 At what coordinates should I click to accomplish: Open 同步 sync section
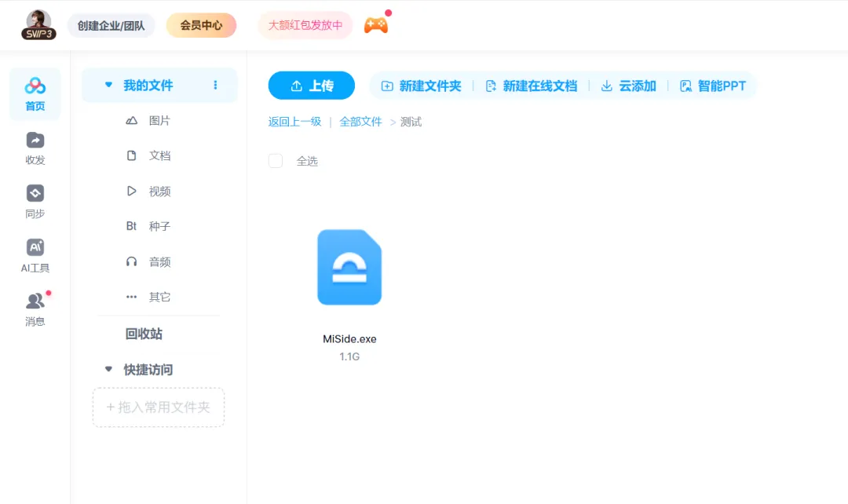coord(35,202)
